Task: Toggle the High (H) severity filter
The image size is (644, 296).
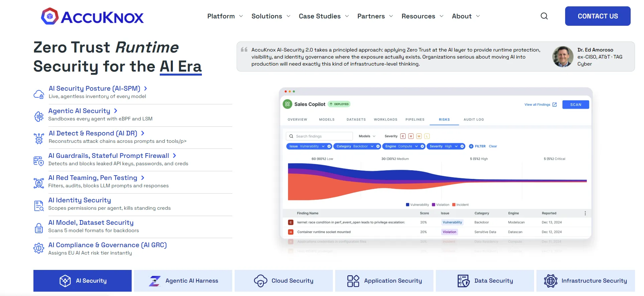Action: 411,136
